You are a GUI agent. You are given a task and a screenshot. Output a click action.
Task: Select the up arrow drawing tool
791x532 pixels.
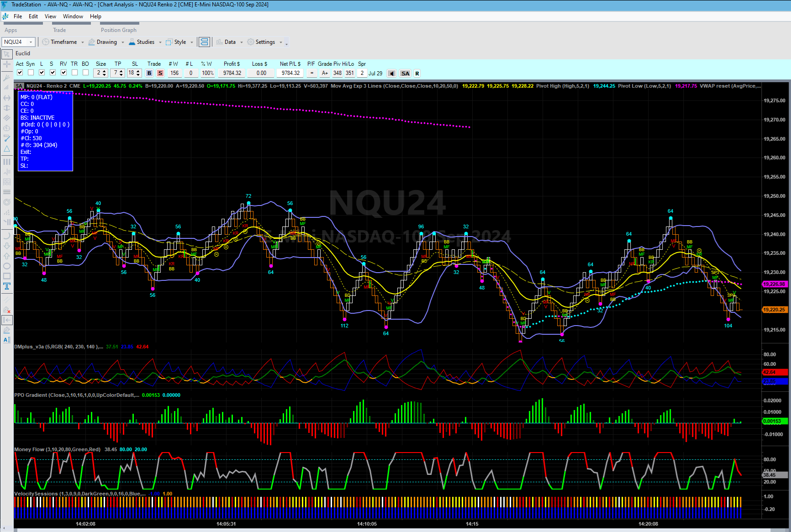click(x=7, y=256)
